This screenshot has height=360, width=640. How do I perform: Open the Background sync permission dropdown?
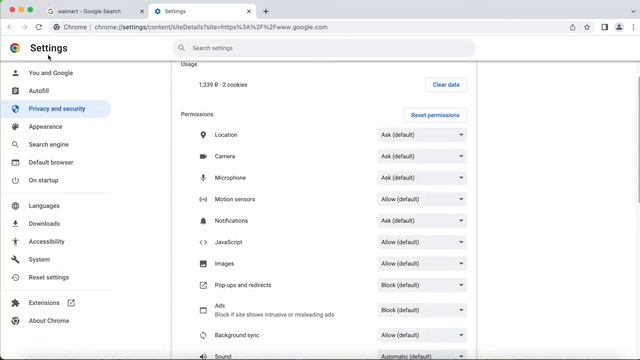(x=422, y=335)
